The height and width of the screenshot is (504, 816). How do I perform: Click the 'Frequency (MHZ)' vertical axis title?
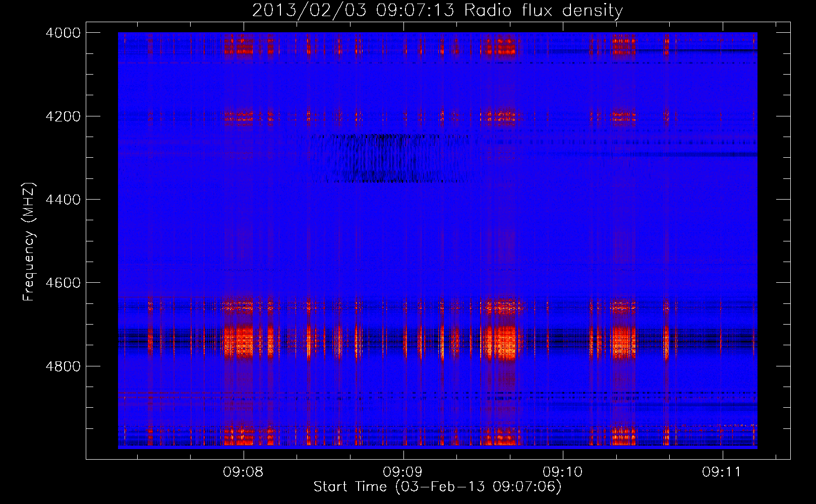tap(29, 242)
